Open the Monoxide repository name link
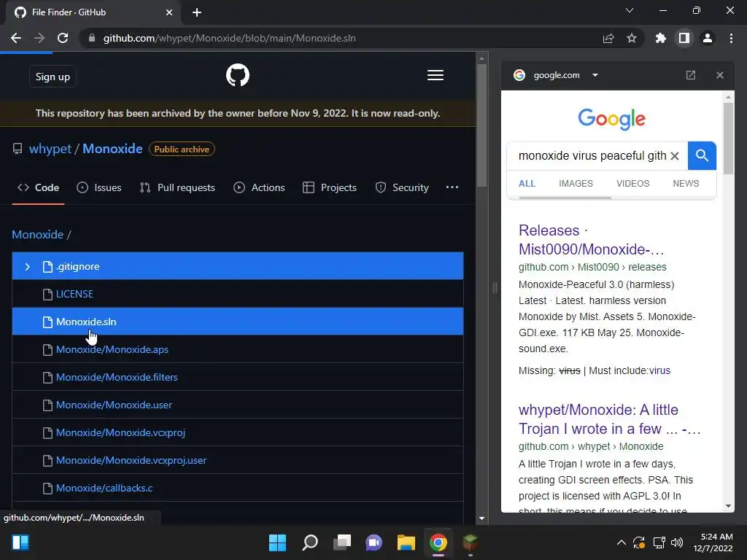The image size is (747, 560). click(112, 149)
